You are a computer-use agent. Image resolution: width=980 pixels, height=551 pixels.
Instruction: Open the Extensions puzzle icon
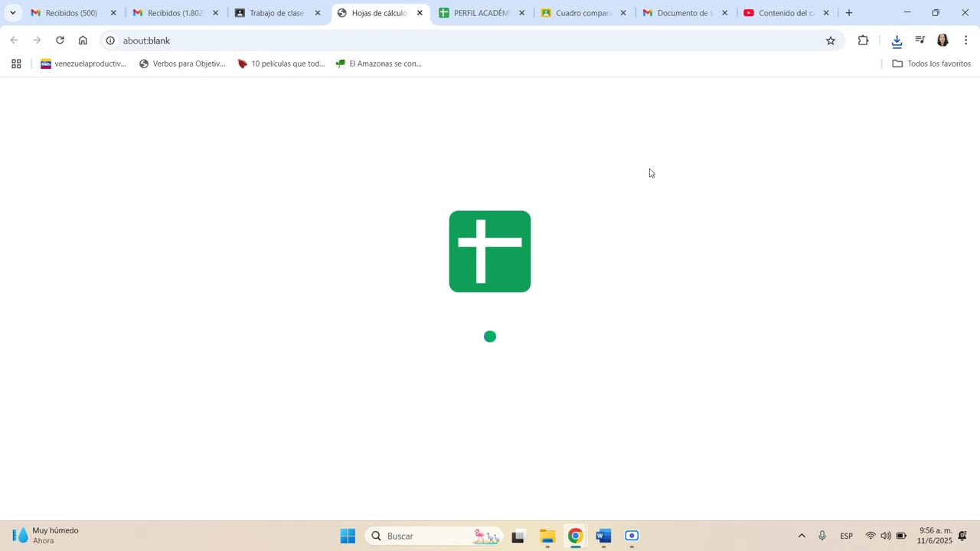click(x=863, y=41)
